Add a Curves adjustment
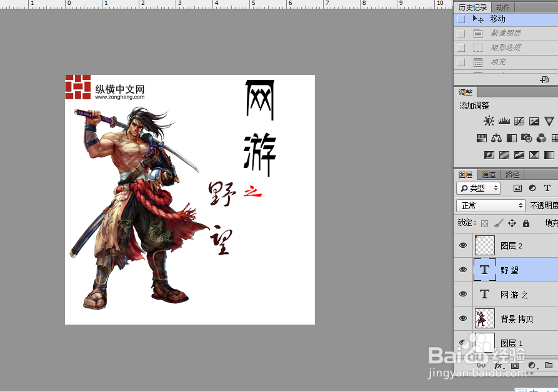The height and width of the screenshot is (392, 558). (519, 121)
